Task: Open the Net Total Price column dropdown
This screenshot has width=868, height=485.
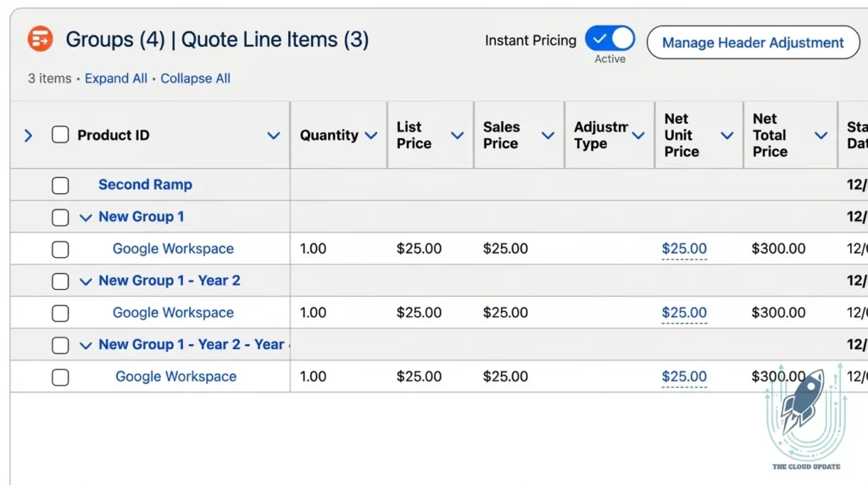Action: coord(821,136)
